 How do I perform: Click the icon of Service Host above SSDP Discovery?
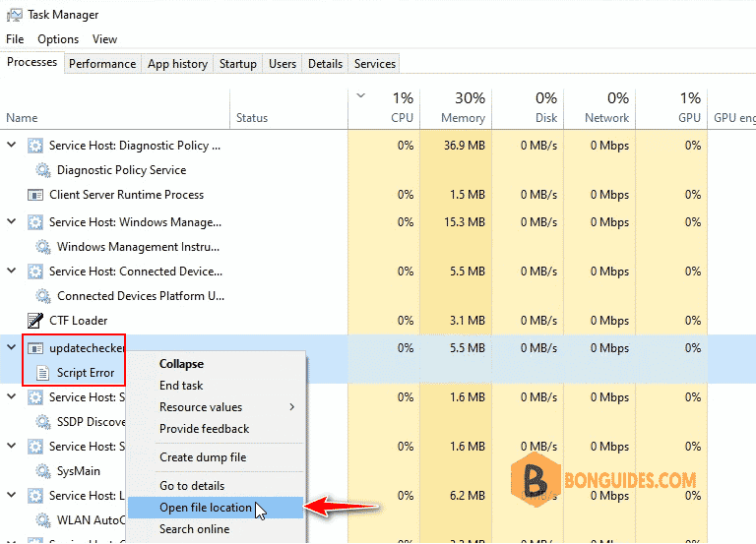click(35, 397)
